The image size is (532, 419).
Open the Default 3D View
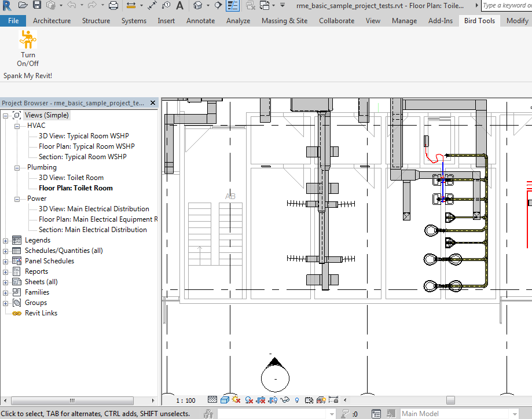(198, 5)
